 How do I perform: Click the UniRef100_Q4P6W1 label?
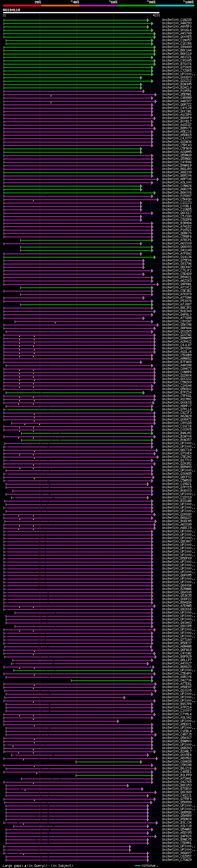[177, 285]
